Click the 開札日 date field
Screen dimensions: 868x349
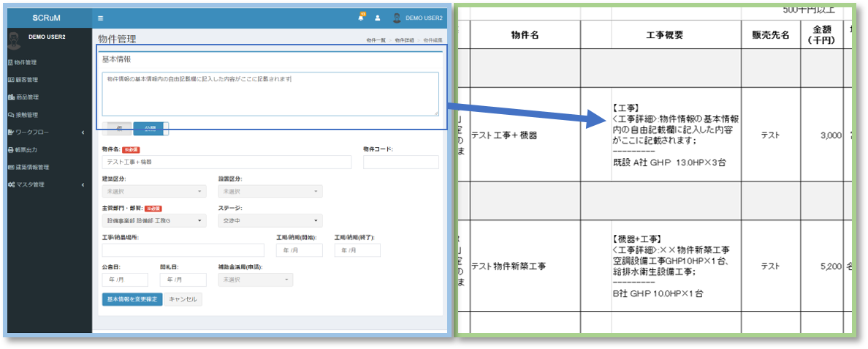click(x=183, y=279)
